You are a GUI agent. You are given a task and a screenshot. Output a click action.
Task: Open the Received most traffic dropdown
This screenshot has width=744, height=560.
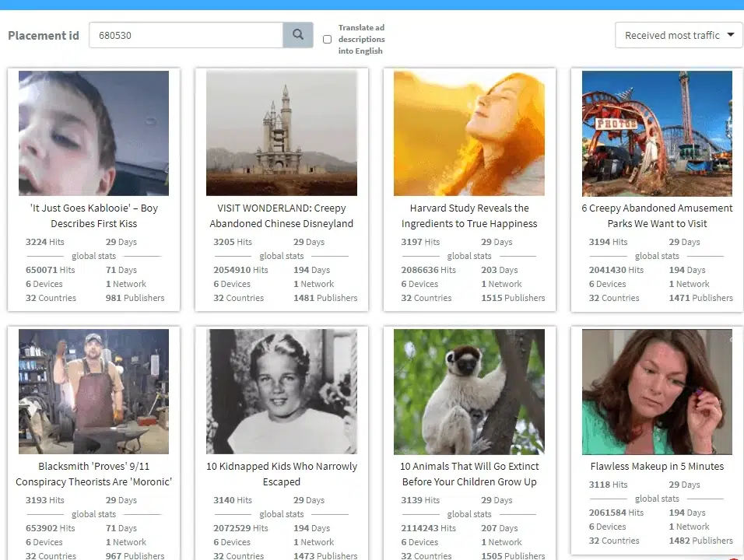tap(679, 35)
